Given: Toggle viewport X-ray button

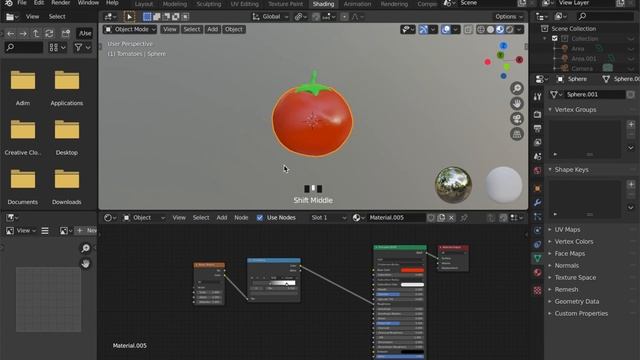Looking at the screenshot, I should tap(468, 29).
